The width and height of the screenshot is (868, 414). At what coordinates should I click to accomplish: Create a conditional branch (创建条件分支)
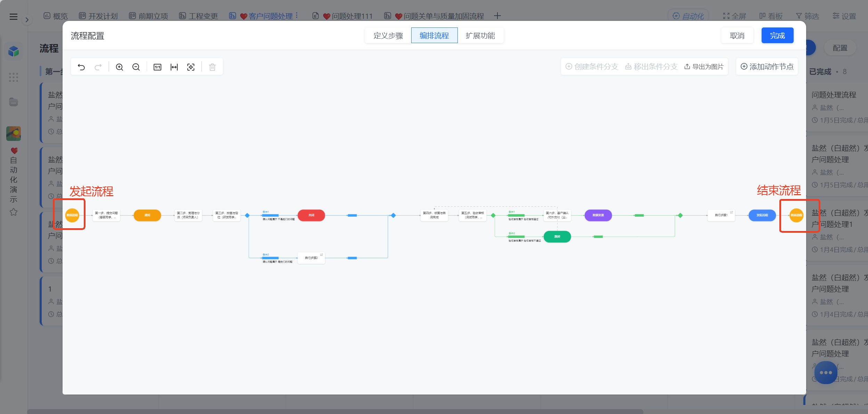pos(592,66)
